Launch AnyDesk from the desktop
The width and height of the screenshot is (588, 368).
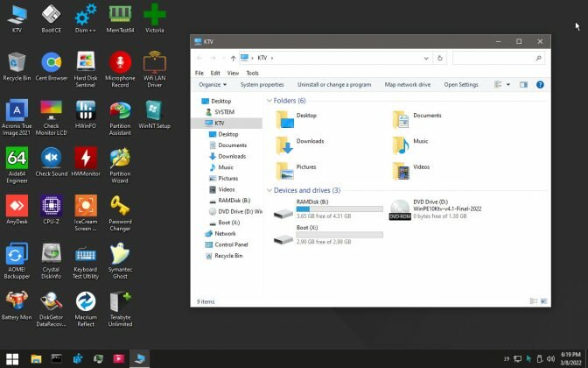[x=17, y=210]
